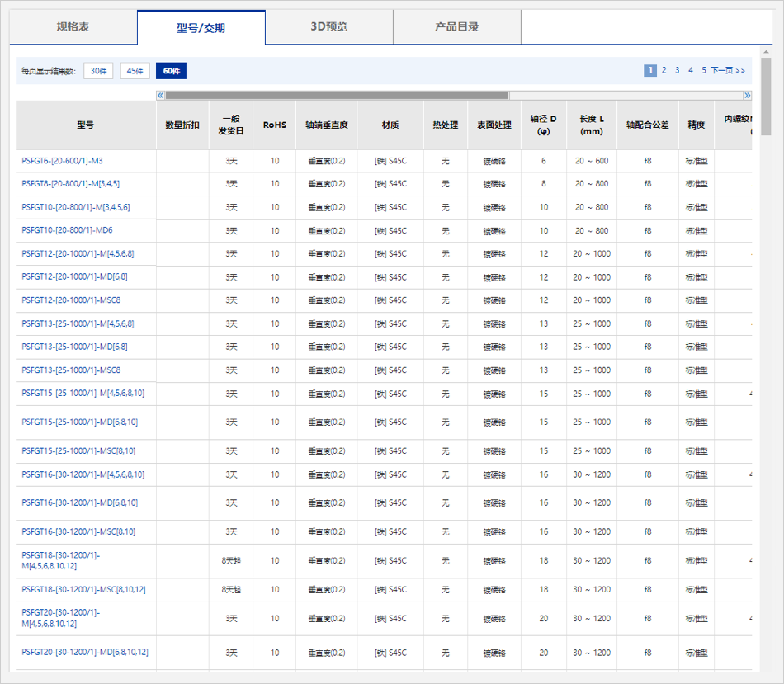Select the 60件 per page option

171,71
